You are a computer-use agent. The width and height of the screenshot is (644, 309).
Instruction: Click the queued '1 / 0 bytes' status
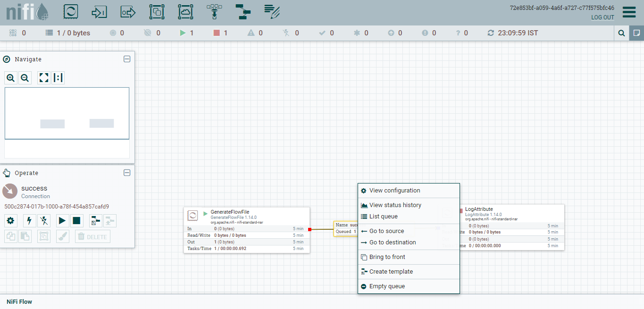[x=68, y=33]
